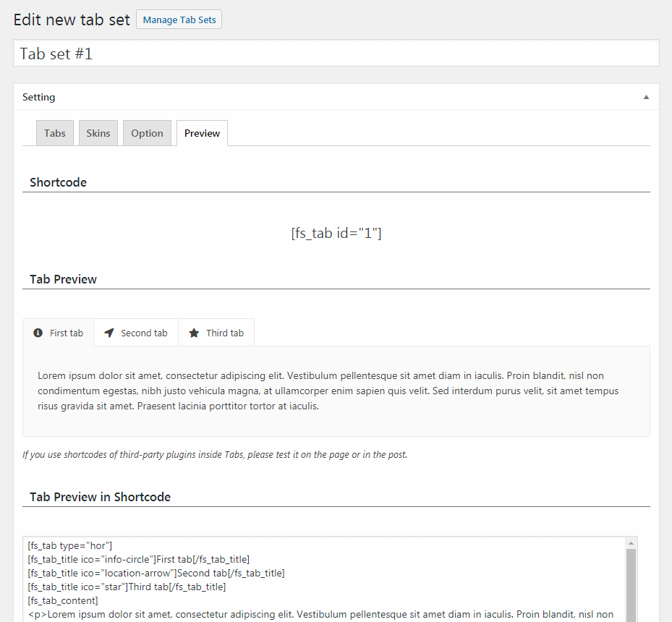Show the Second tab preview content
The image size is (672, 622).
pos(144,333)
